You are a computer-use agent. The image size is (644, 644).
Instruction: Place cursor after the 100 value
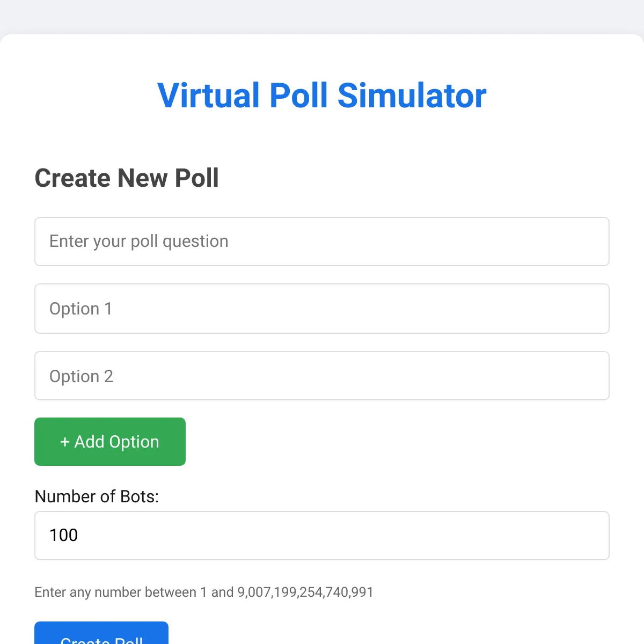79,535
